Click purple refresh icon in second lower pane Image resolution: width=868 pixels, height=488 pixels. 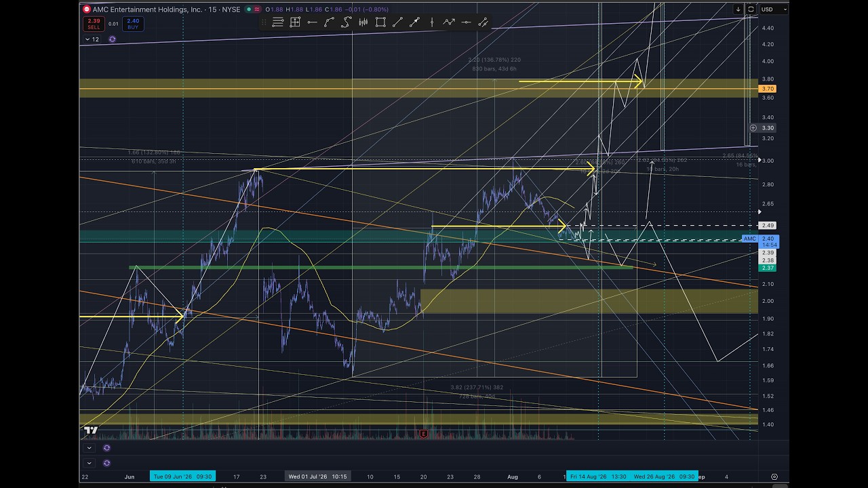tap(106, 463)
